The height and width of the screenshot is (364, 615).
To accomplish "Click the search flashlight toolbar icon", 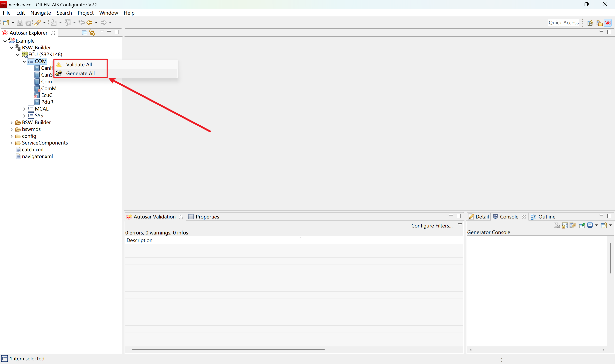I will point(38,23).
